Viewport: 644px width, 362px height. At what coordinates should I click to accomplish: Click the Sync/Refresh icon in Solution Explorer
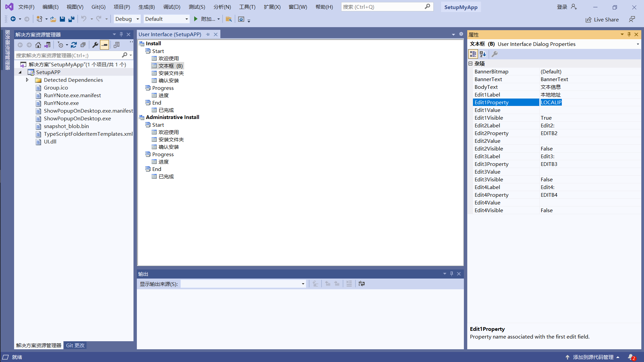[x=74, y=45]
